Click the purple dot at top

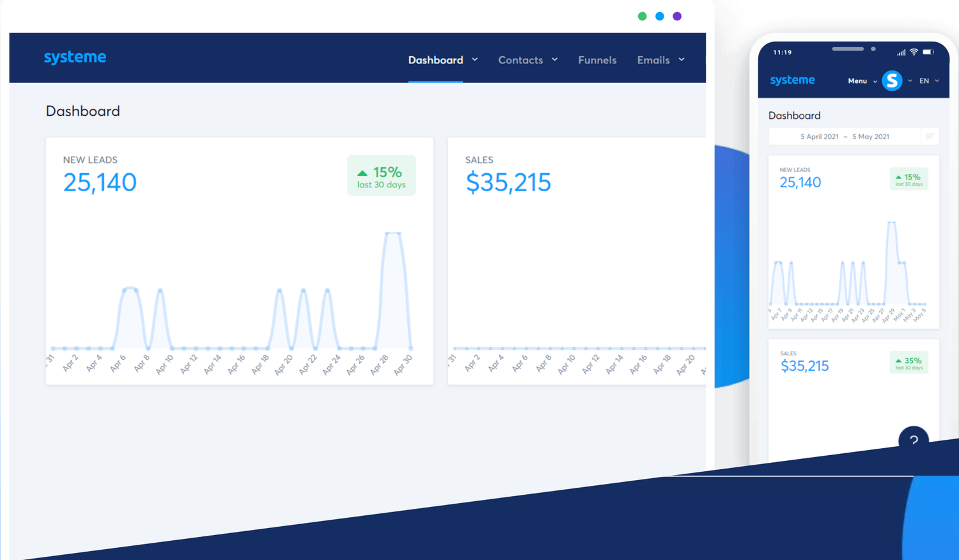tap(677, 16)
